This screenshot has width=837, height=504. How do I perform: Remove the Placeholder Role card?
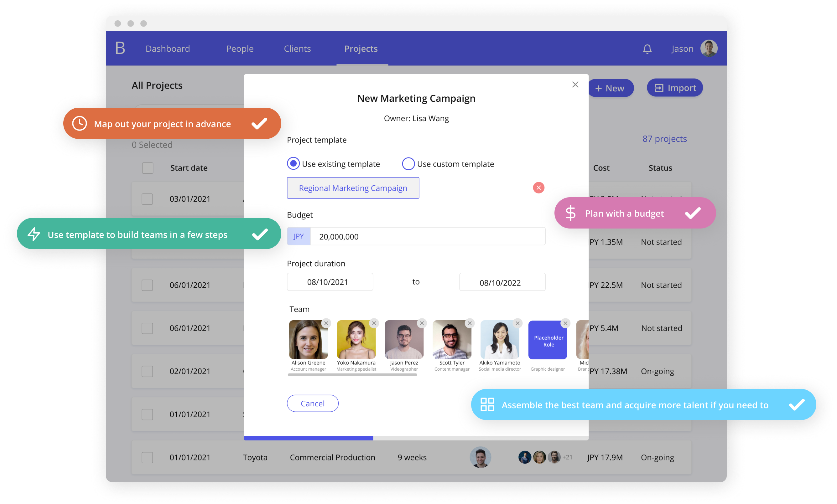(x=566, y=323)
